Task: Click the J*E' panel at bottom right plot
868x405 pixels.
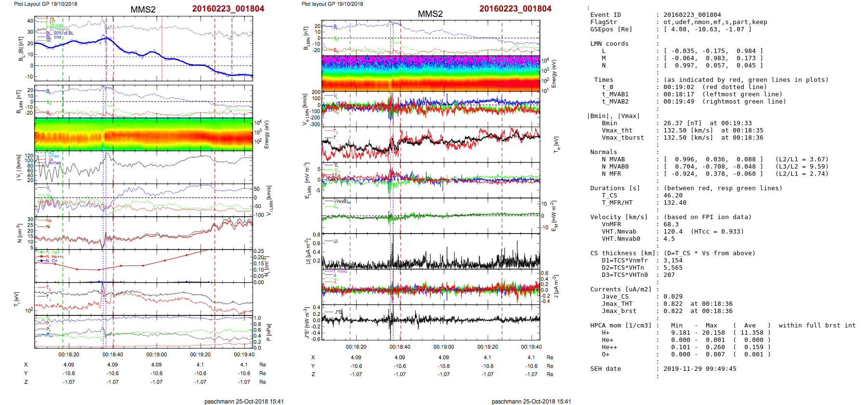Action: coord(431,322)
